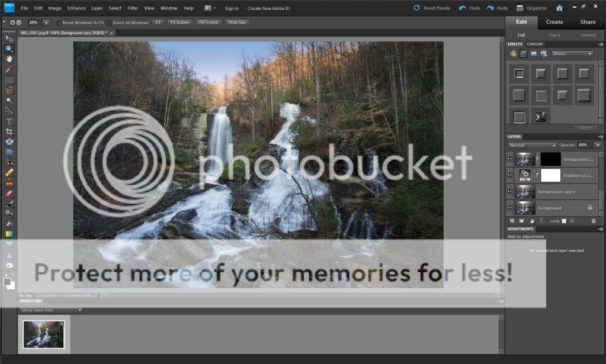
Task: Enable Resize Windows To Fit checkbox
Action: click(59, 22)
